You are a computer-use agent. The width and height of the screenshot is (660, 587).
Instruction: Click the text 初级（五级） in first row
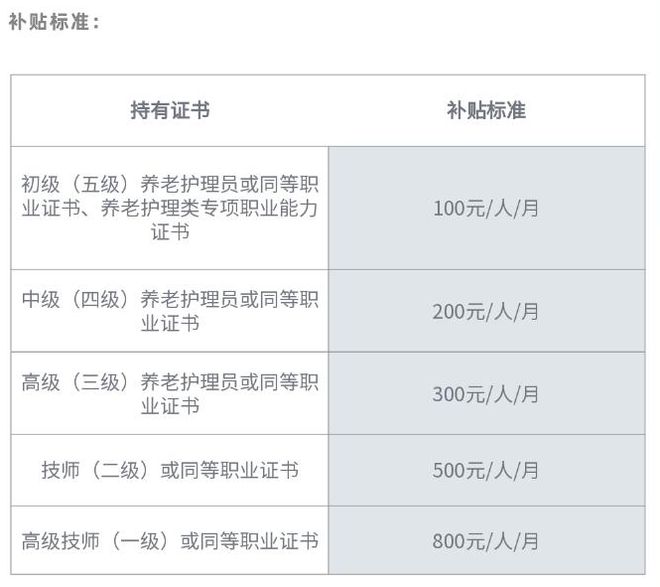point(80,184)
